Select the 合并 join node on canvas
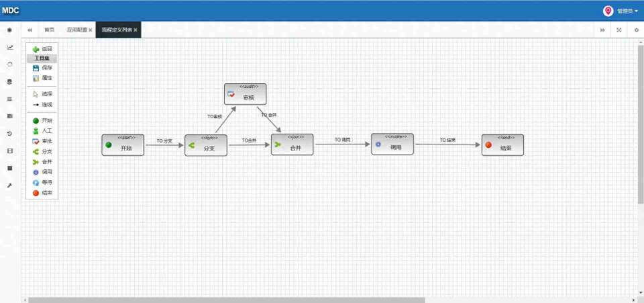644x303 pixels. click(x=292, y=144)
